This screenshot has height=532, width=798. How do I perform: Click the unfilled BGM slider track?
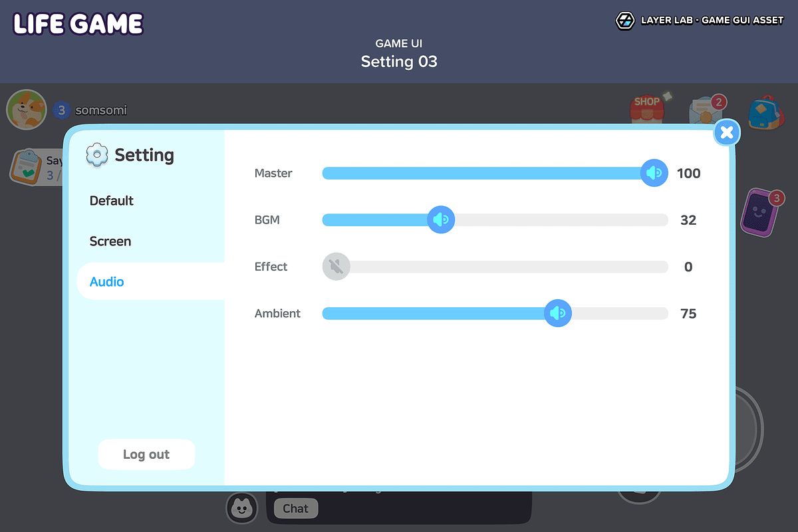(x=561, y=220)
